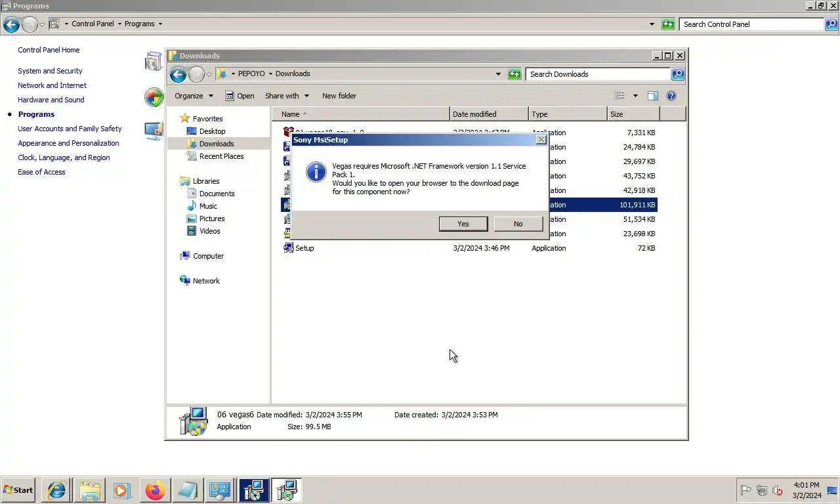This screenshot has height=504, width=840.
Task: Open Clock, Language, and Region category
Action: [64, 157]
